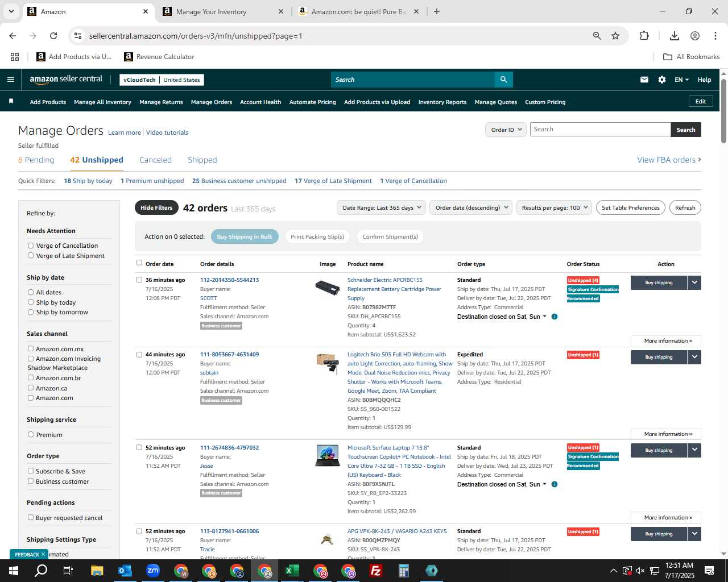Open the EN language dropdown

click(681, 80)
